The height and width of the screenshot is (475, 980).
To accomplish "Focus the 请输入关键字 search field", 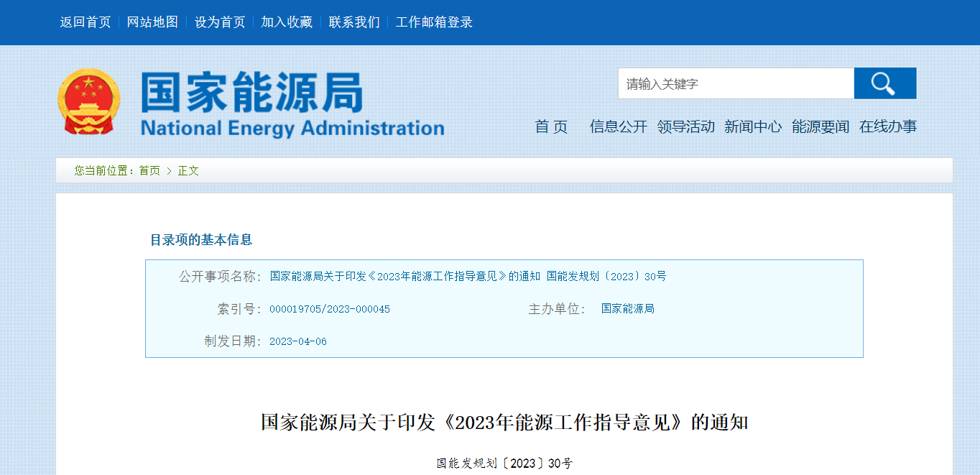I will point(736,83).
